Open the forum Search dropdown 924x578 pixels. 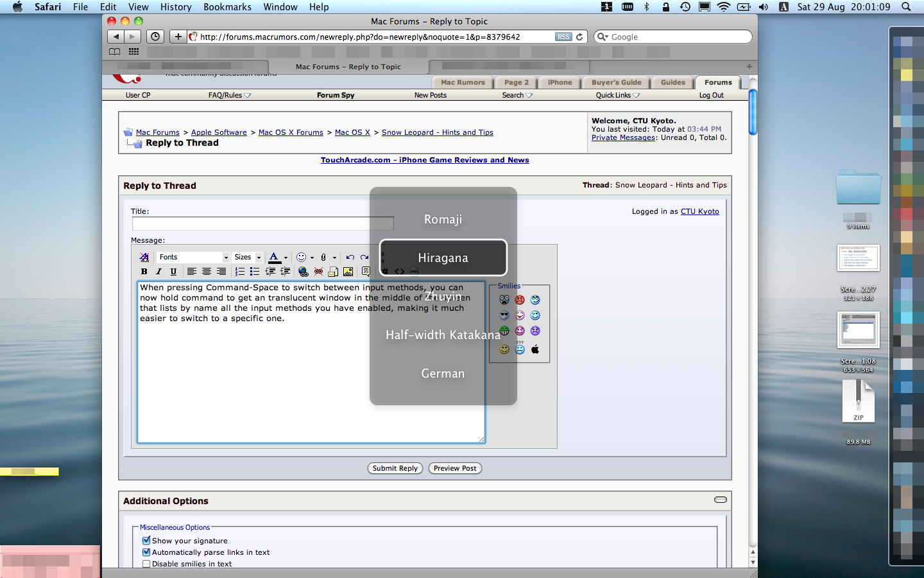[x=517, y=95]
